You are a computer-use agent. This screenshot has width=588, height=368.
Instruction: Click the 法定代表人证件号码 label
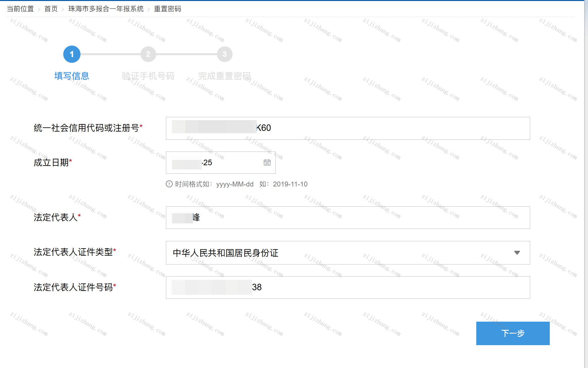[75, 287]
